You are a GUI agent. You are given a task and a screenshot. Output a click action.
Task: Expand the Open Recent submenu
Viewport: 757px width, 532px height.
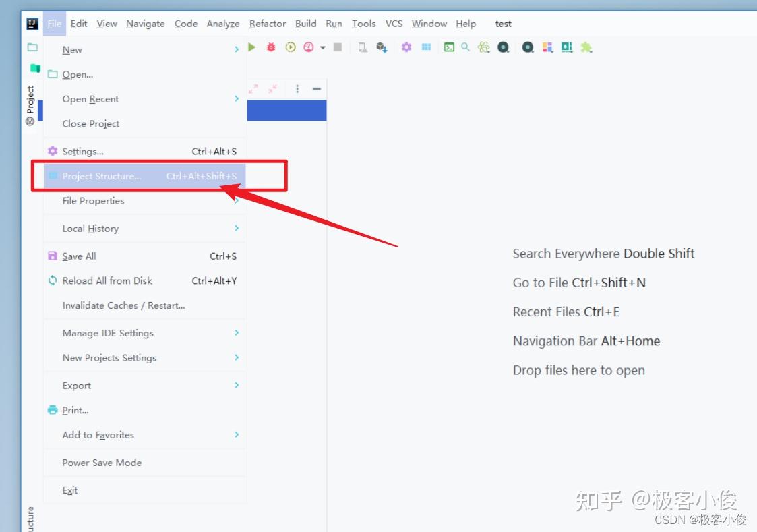pos(90,99)
